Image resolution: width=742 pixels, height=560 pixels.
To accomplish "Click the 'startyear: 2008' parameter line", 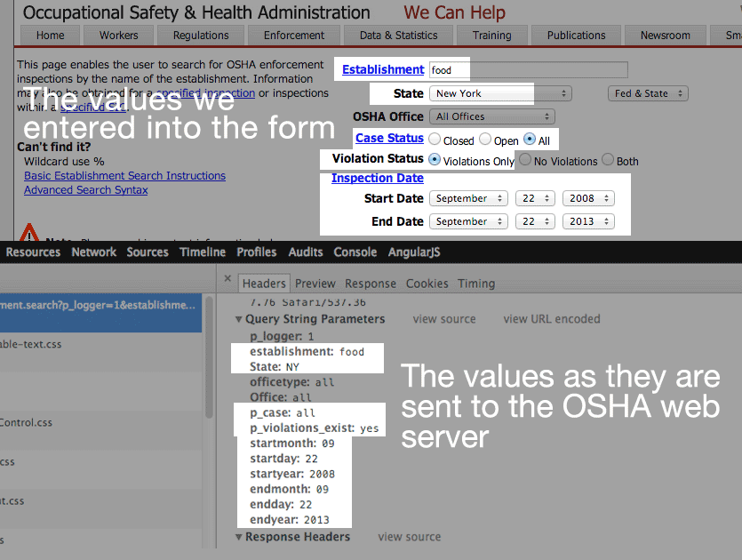I will click(292, 474).
